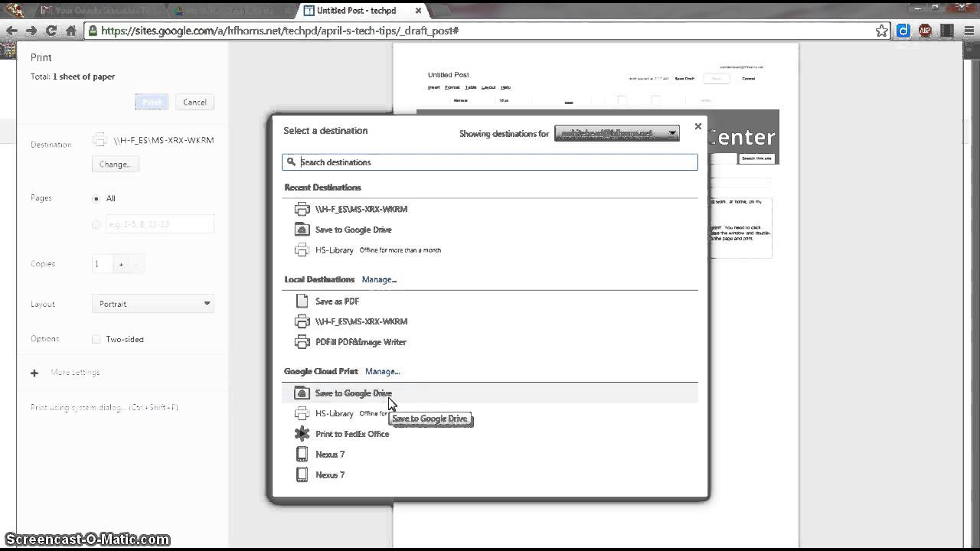
Task: Click the browser forward arrow
Action: click(x=31, y=31)
